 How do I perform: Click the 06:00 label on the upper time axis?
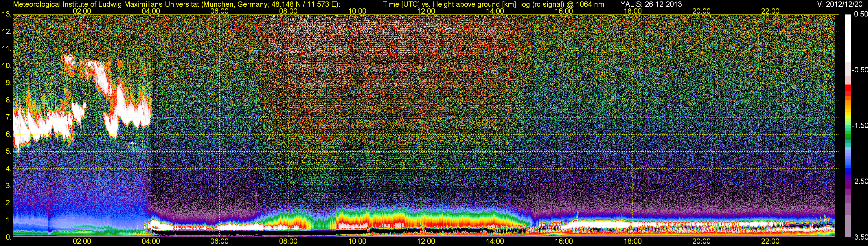click(219, 11)
